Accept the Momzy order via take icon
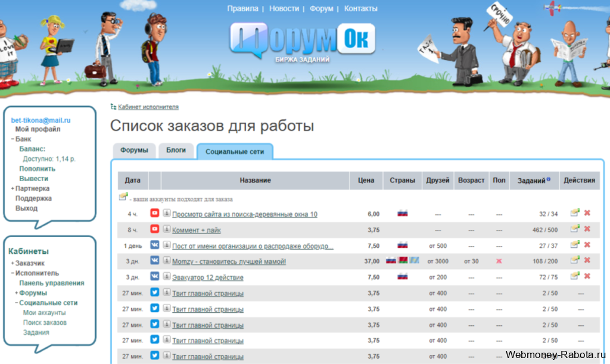Image resolution: width=610 pixels, height=364 pixels. point(575,260)
